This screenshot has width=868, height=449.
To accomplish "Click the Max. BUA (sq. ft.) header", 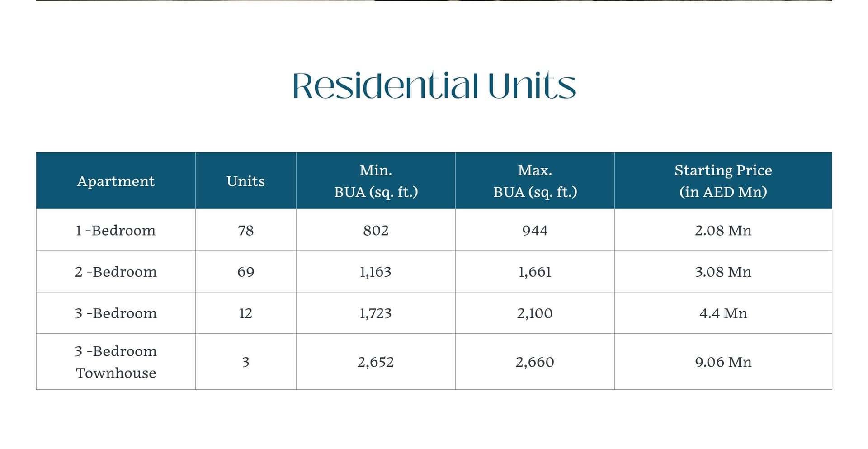I will coord(535,181).
